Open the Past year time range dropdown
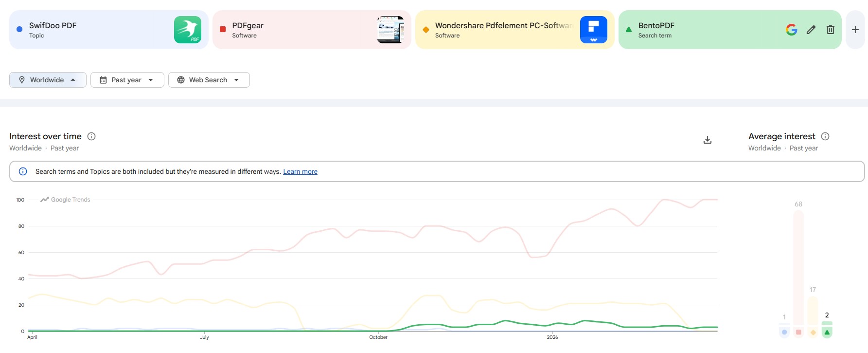 (x=127, y=80)
